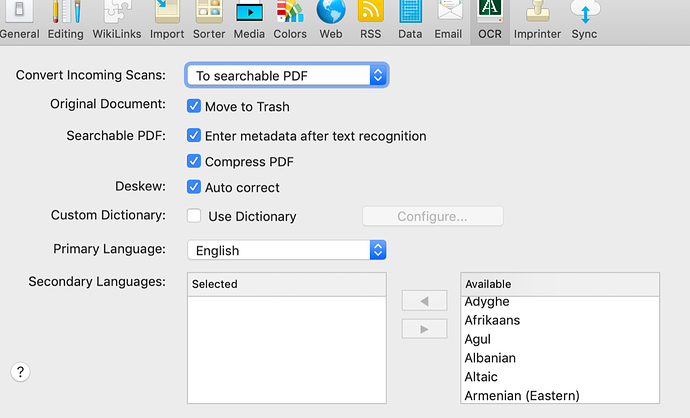Click the Configure... dictionary button
This screenshot has height=418, width=690.
point(433,216)
